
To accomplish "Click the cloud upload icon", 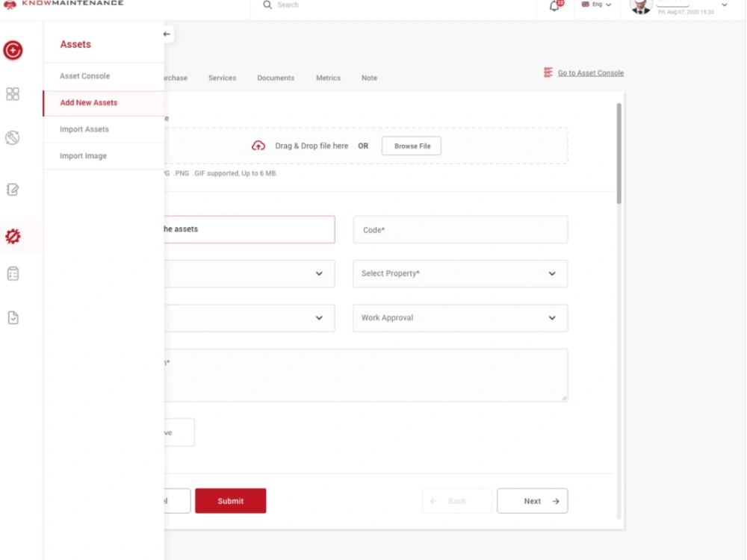I will (258, 146).
